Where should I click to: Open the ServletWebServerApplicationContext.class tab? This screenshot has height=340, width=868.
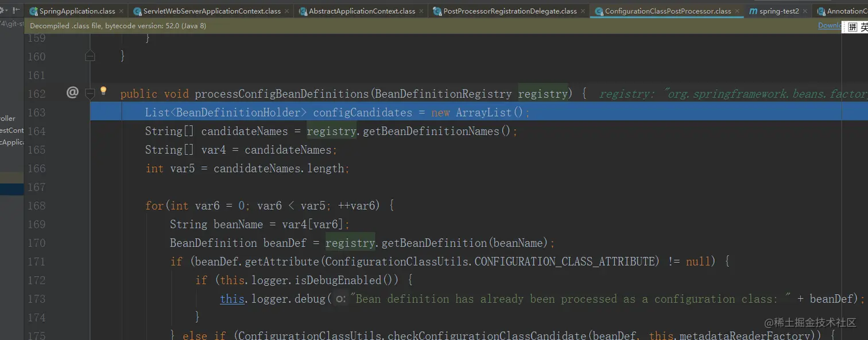pos(212,11)
